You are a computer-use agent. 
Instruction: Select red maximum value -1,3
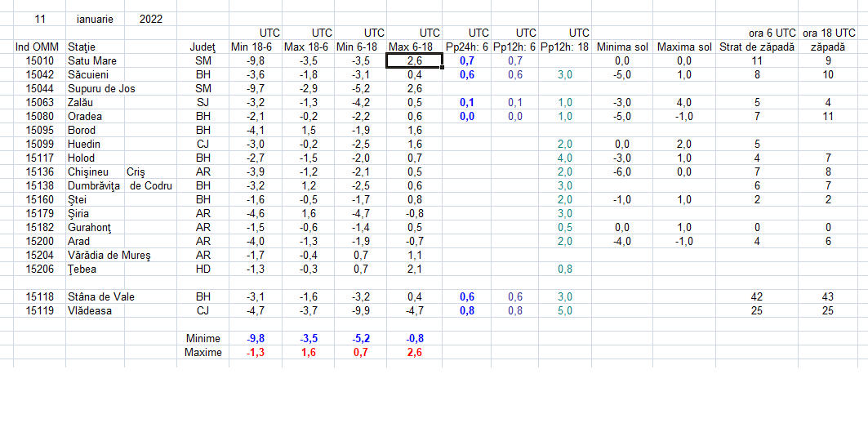(256, 353)
